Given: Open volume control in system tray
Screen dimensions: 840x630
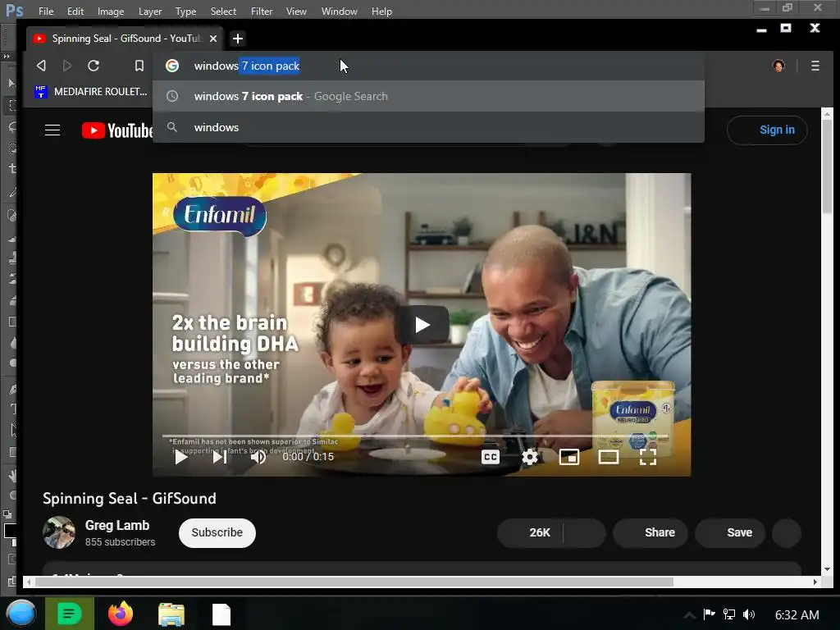Looking at the screenshot, I should [x=749, y=614].
